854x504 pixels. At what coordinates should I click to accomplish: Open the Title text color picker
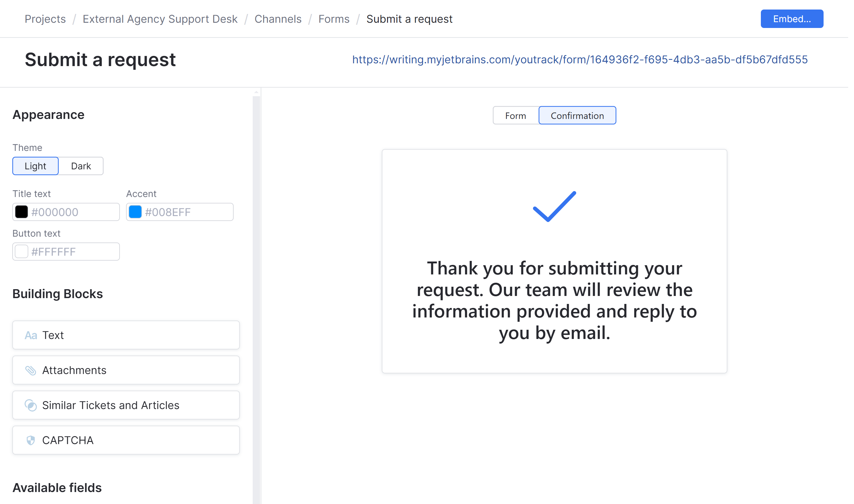22,211
